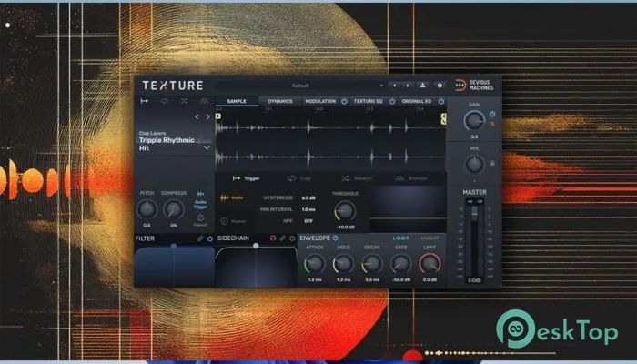Toggle the Original EQ power button

(440, 101)
